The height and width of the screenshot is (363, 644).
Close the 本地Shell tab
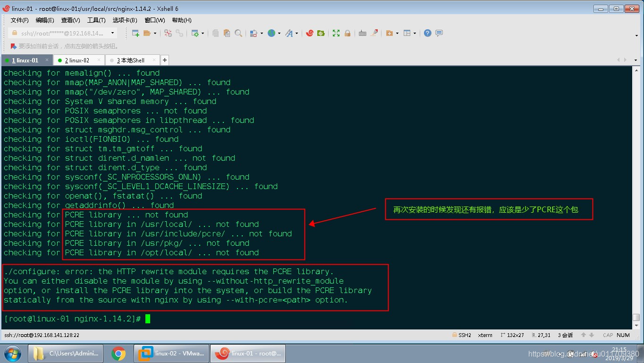coord(154,60)
